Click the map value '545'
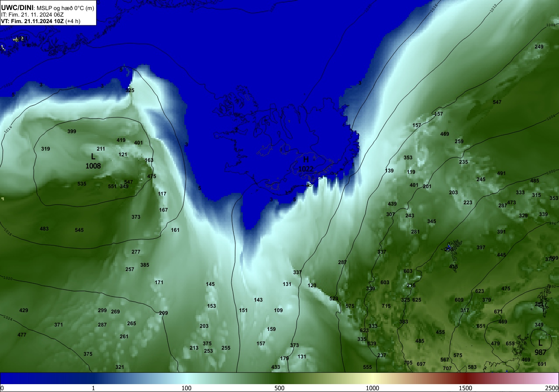Viewport: 559px width, 392px height. click(x=79, y=230)
